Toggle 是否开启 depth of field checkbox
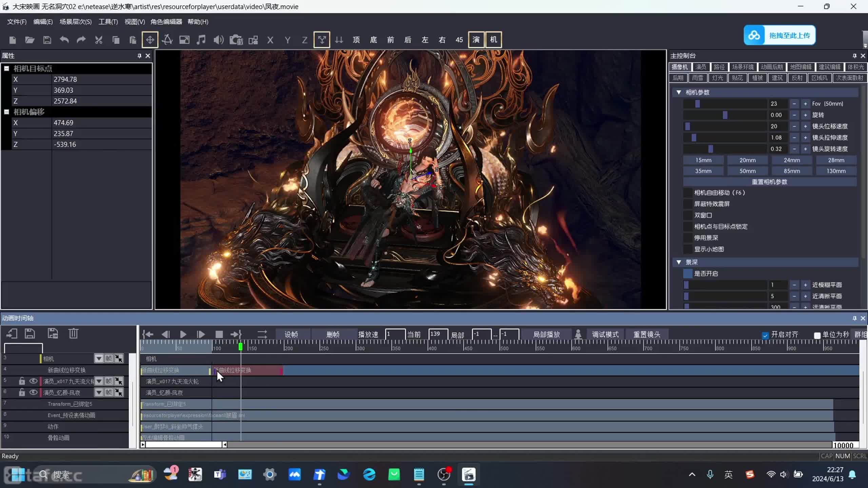 pos(687,273)
